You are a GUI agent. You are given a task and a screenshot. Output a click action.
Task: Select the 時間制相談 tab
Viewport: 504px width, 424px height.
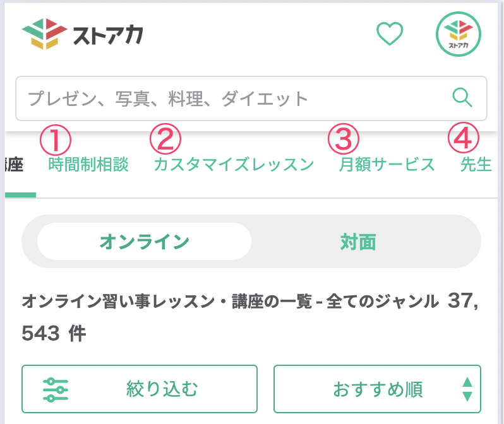(x=88, y=165)
